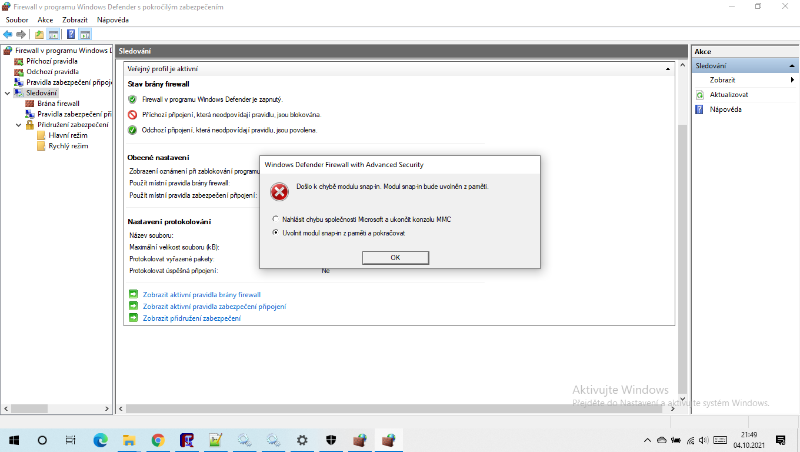Select Odchozí pravidla in the tree
Viewport: 800px width, 452px height.
[52, 72]
